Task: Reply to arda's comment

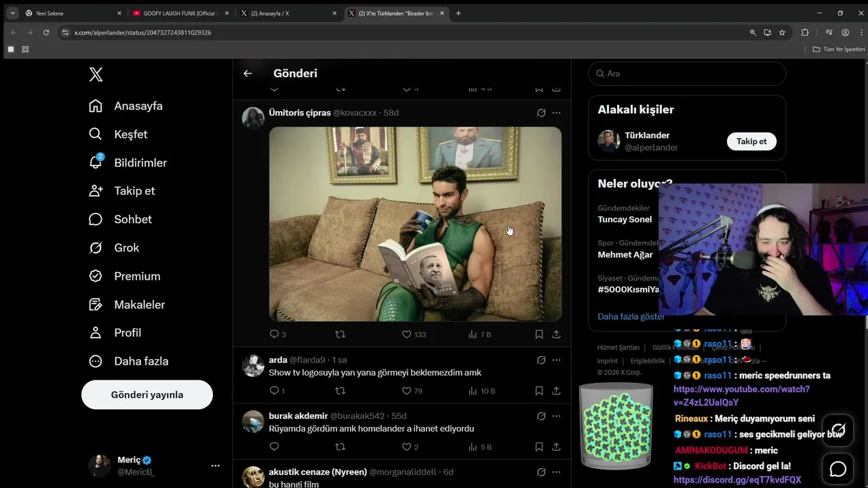Action: click(277, 390)
